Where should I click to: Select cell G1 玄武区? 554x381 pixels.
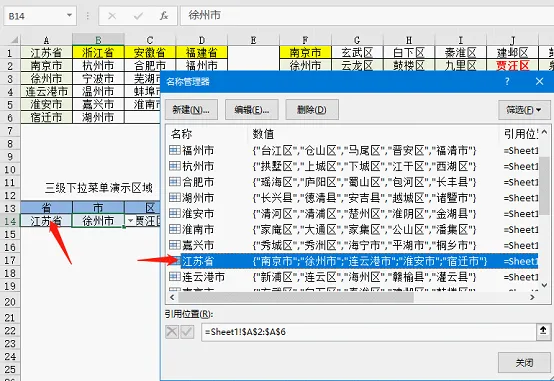tap(357, 52)
